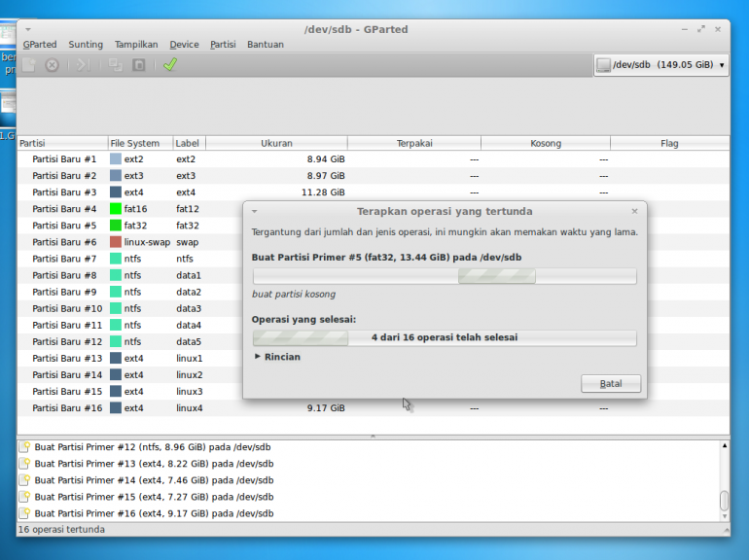Click operation icon for Primer #16 ext4
The image size is (749, 560).
[x=25, y=513]
